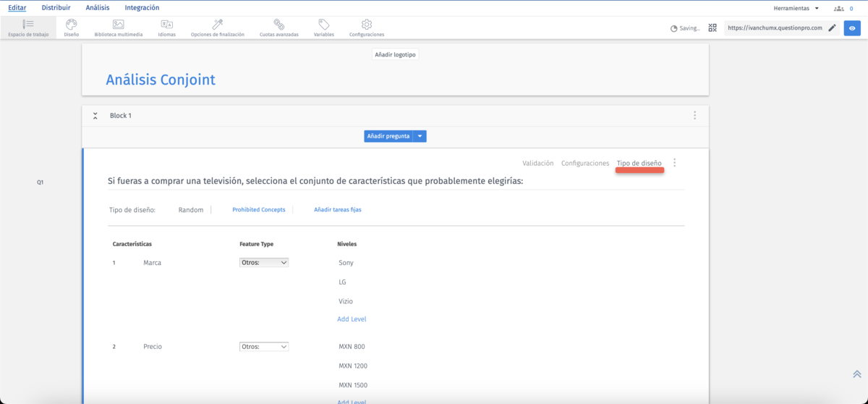The height and width of the screenshot is (404, 868).
Task: Open the Herramientas menu
Action: (796, 9)
